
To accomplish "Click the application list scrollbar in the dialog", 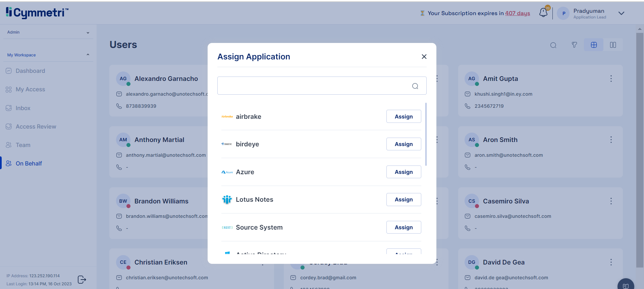I will (426, 134).
